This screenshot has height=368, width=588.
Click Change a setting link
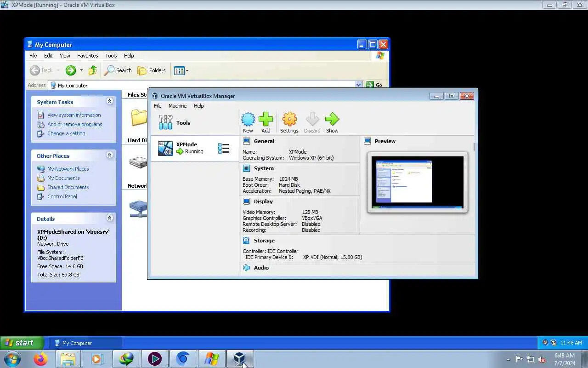click(66, 133)
